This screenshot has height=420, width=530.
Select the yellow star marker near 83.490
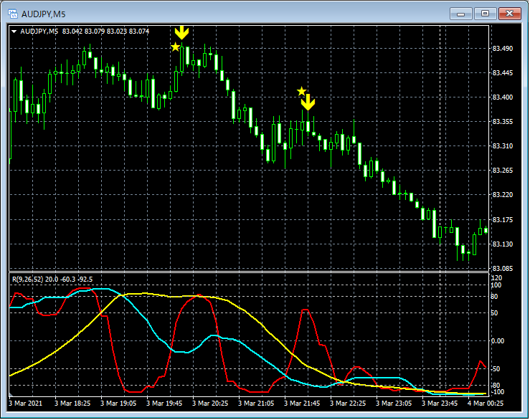(x=175, y=47)
